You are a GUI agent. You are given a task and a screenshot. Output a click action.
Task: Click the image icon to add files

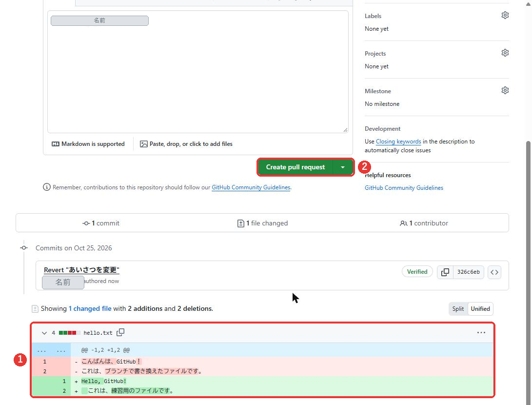(x=144, y=144)
